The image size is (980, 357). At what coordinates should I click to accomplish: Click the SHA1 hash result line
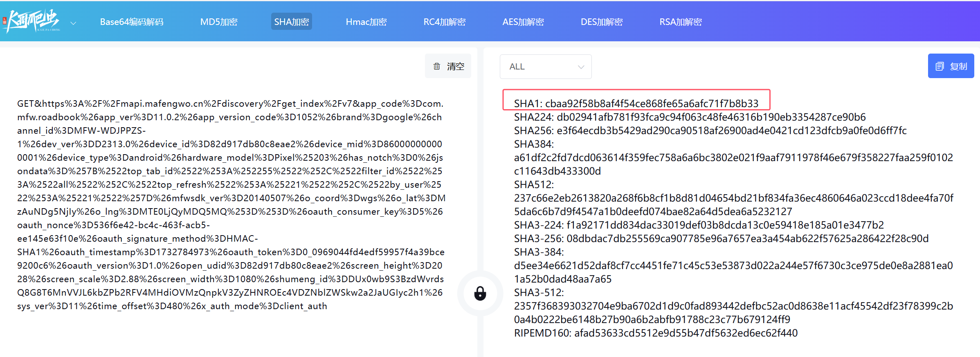coord(636,103)
